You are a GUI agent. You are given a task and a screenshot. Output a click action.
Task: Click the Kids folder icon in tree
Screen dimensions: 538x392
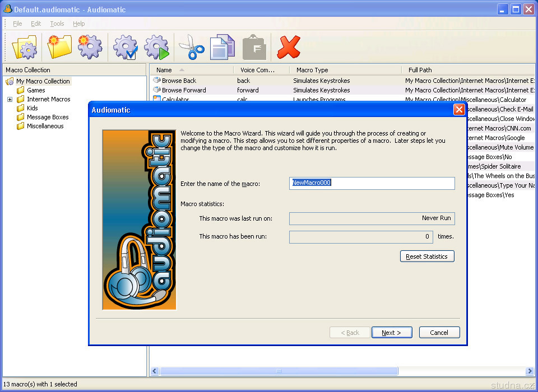[21, 108]
